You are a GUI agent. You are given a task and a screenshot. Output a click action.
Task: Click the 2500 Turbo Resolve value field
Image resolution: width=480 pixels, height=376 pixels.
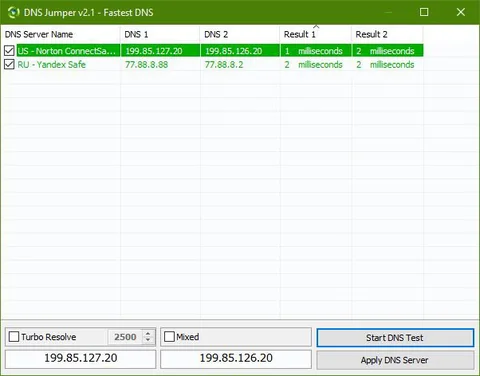125,337
